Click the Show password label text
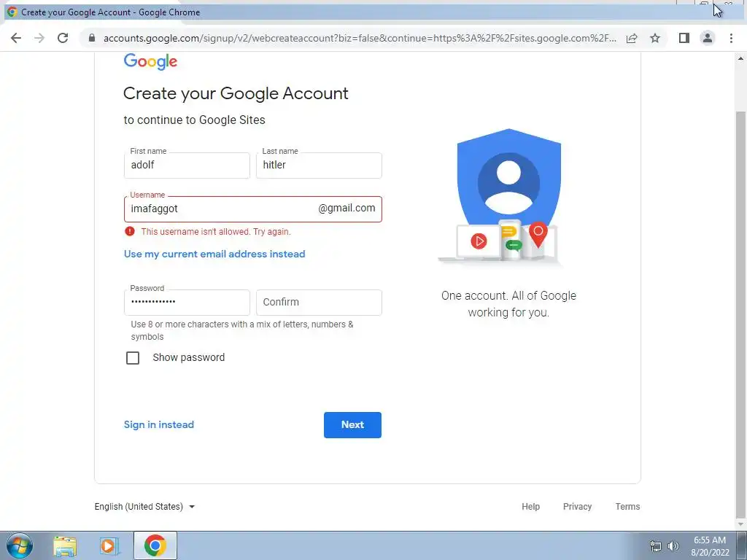This screenshot has width=747, height=560. click(x=189, y=357)
